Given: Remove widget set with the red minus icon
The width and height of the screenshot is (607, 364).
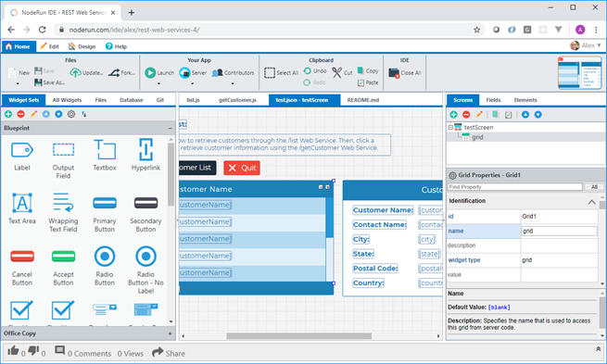Looking at the screenshot, I should 21,114.
